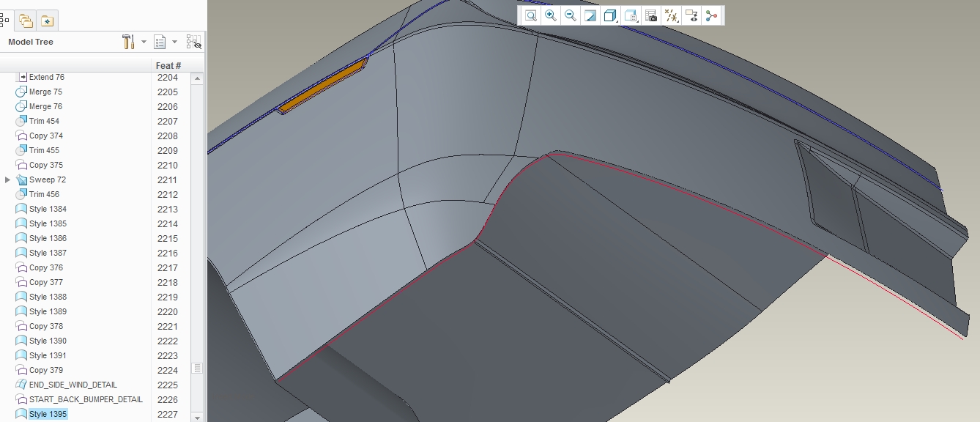This screenshot has width=980, height=422.
Task: Select the Style 1388 feature
Action: tap(48, 297)
